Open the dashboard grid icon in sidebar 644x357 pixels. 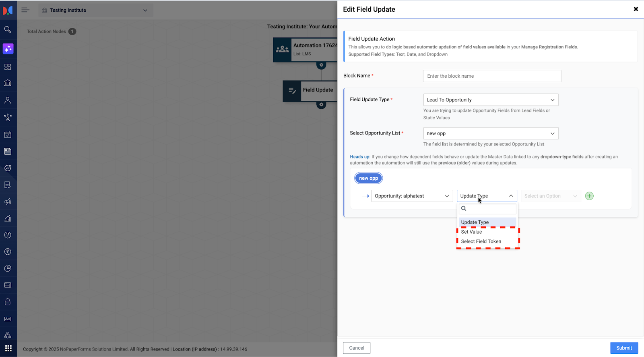[x=8, y=67]
